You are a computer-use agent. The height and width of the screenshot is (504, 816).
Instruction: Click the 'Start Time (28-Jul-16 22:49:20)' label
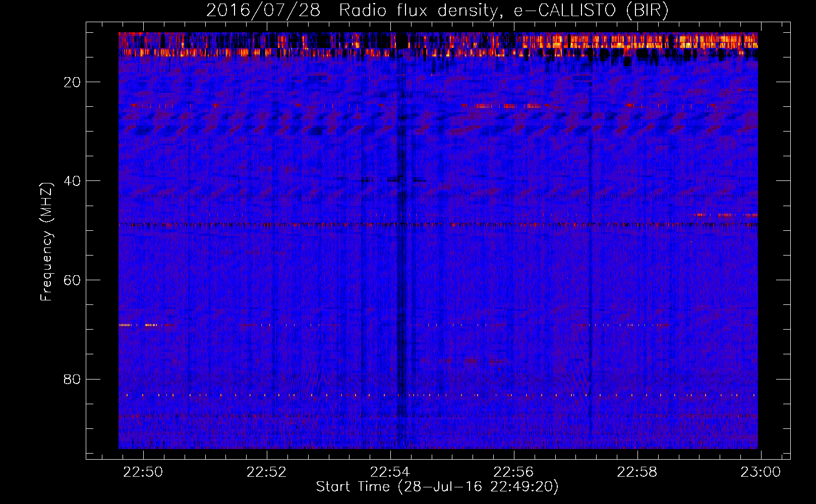437,487
